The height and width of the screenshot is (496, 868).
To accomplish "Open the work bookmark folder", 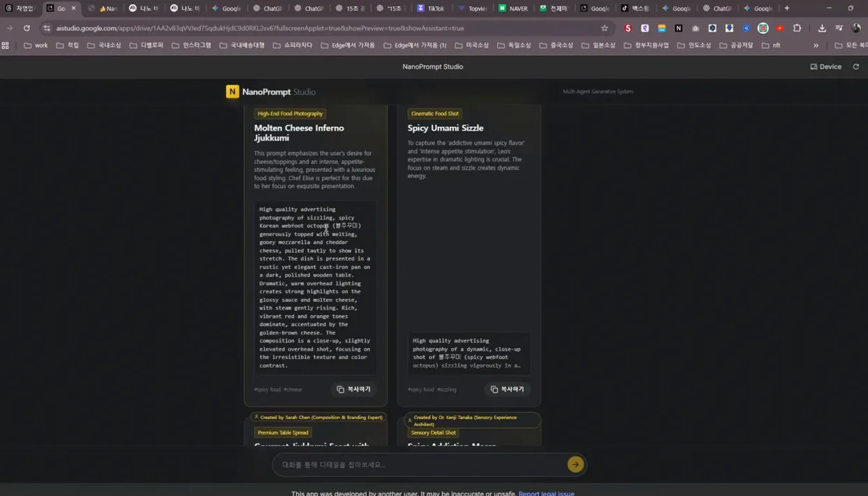I will coord(36,45).
